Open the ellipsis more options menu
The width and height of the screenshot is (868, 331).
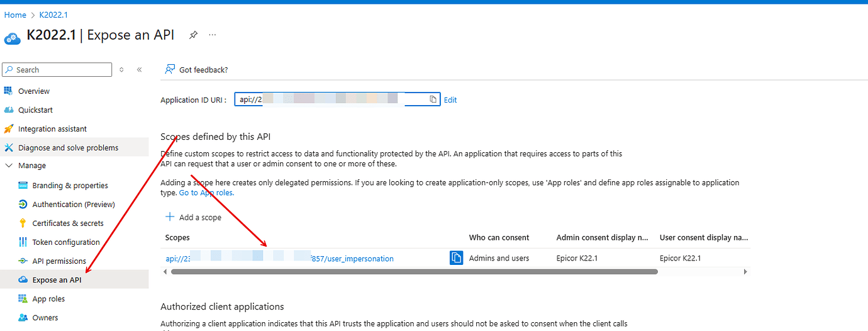(213, 35)
